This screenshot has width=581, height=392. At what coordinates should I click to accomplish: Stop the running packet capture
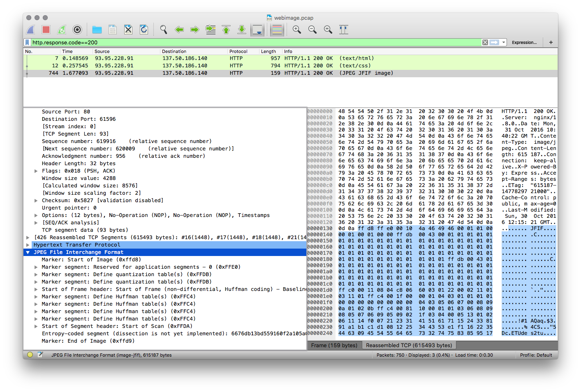click(x=46, y=30)
